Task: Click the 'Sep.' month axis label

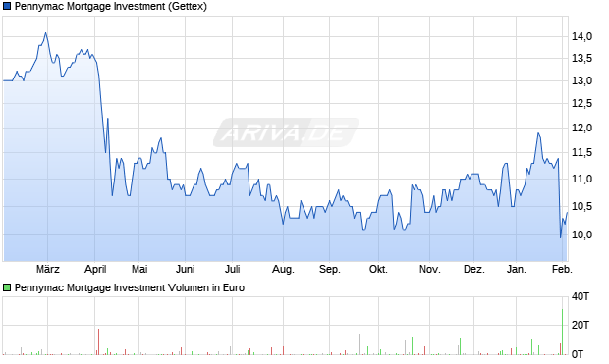Action: coord(330,269)
